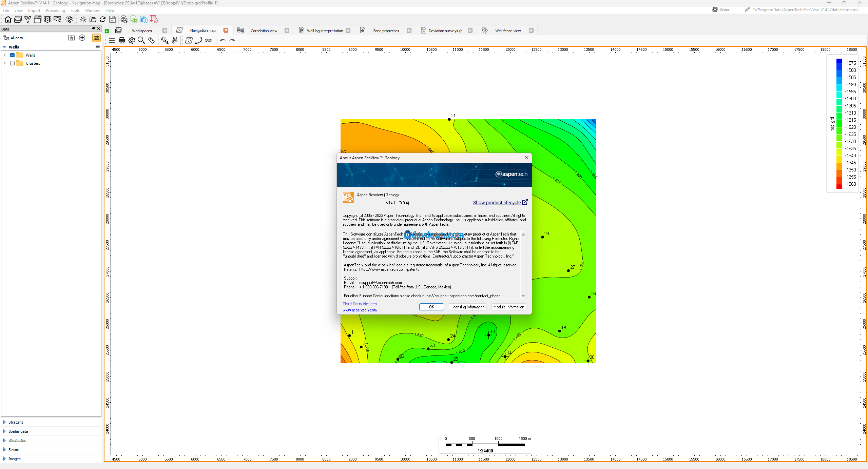Viewport: 868px width, 469px height.
Task: Expand the Wells folder tree node
Action: point(5,55)
